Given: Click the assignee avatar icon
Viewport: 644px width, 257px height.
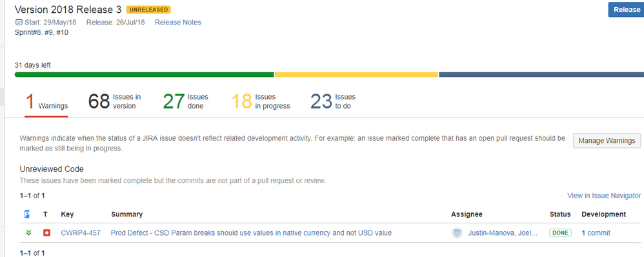Looking at the screenshot, I should click(457, 232).
